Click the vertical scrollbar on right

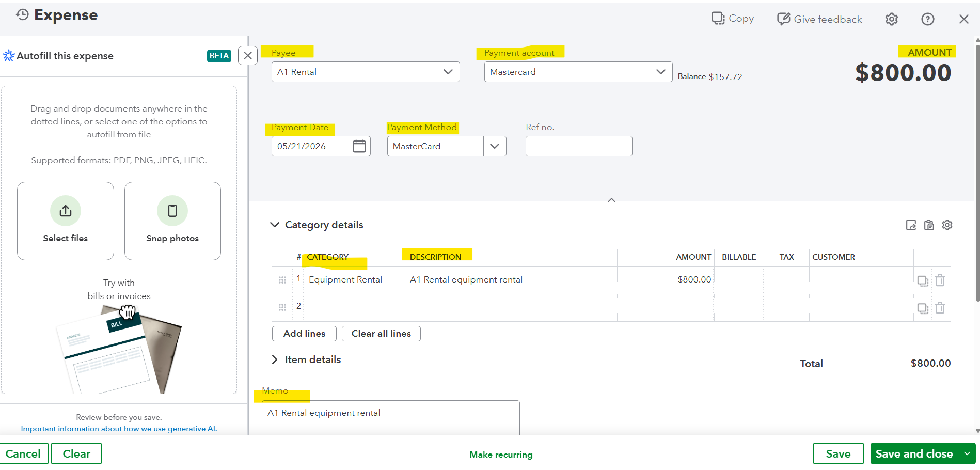977,173
